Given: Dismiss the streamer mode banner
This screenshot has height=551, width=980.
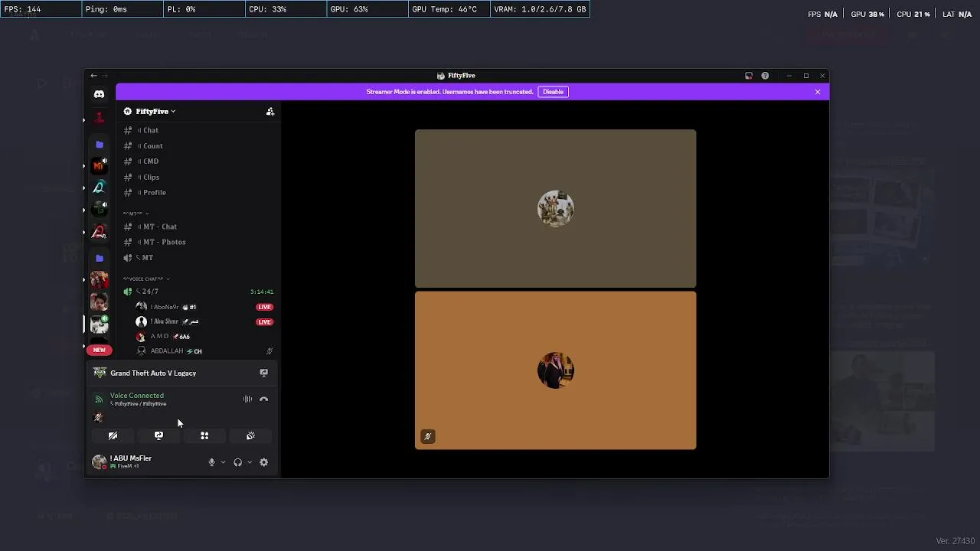Looking at the screenshot, I should [x=818, y=92].
